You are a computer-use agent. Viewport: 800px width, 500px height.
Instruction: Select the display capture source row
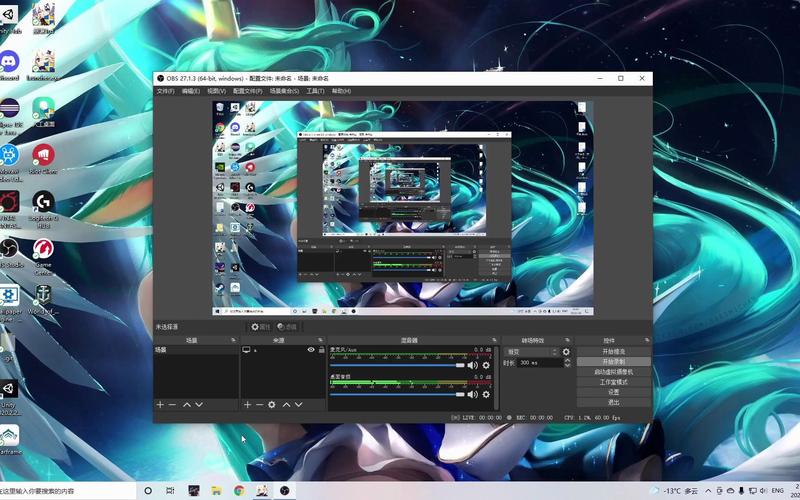[x=283, y=351]
